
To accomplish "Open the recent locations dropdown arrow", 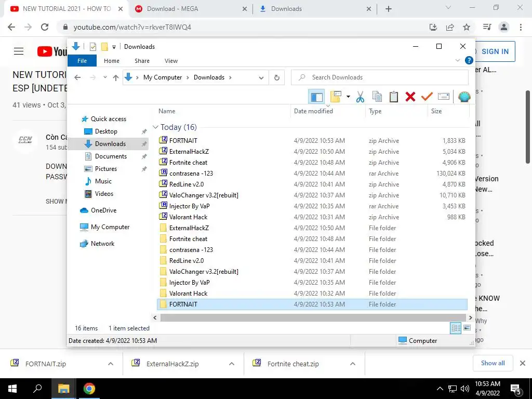I will click(105, 77).
